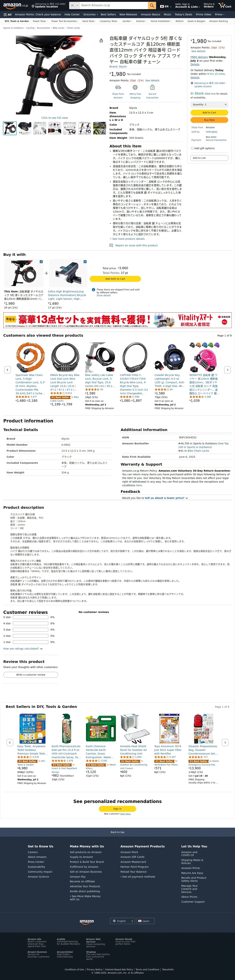Screen dimensions: 235x980
Task: Open Today's Deals nav item
Action: coord(184,14)
